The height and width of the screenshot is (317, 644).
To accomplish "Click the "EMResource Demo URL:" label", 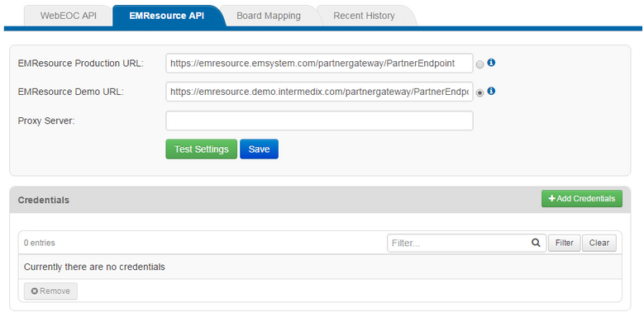I will [x=70, y=92].
